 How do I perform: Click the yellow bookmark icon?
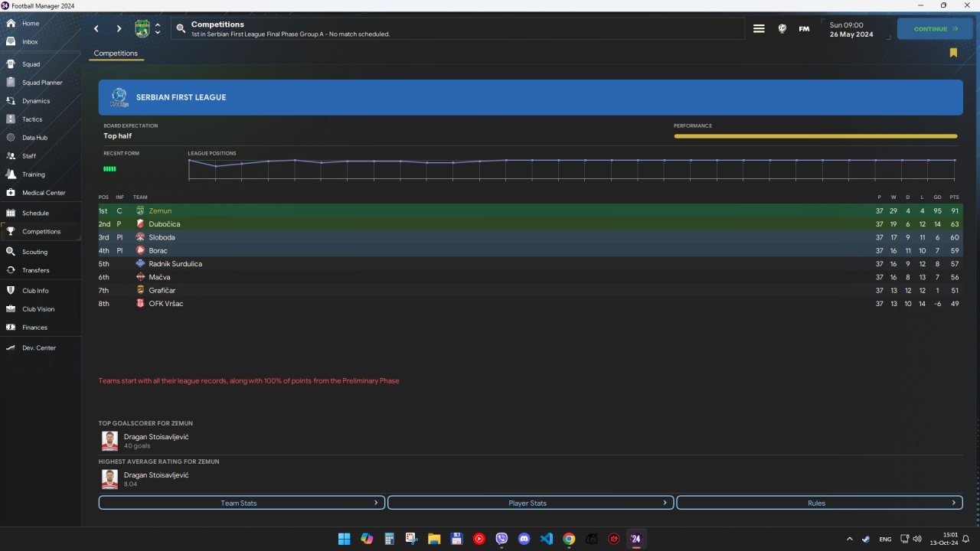[x=953, y=53]
